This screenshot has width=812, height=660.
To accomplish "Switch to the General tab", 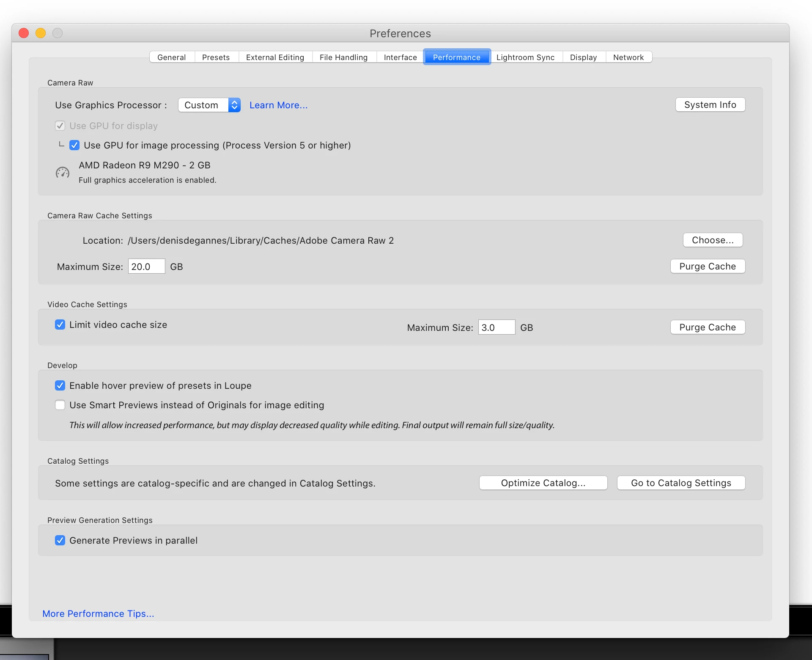I will point(172,57).
